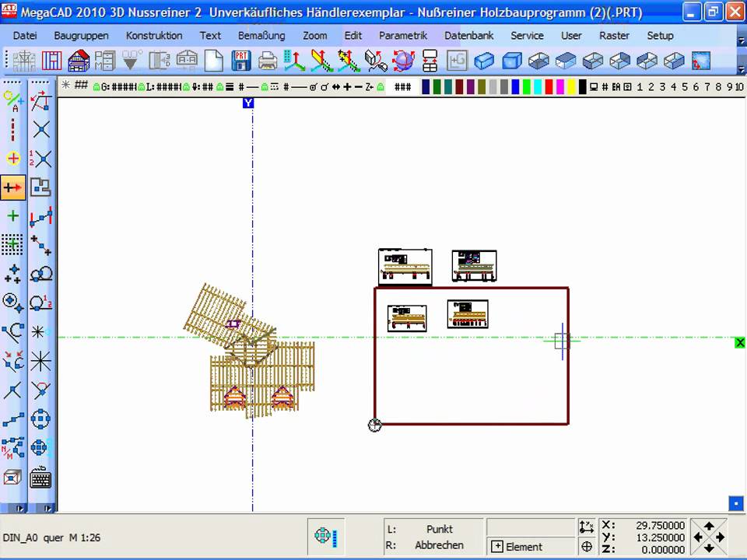747x560 pixels.
Task: Open the G: ##### group selector
Action: [119, 86]
